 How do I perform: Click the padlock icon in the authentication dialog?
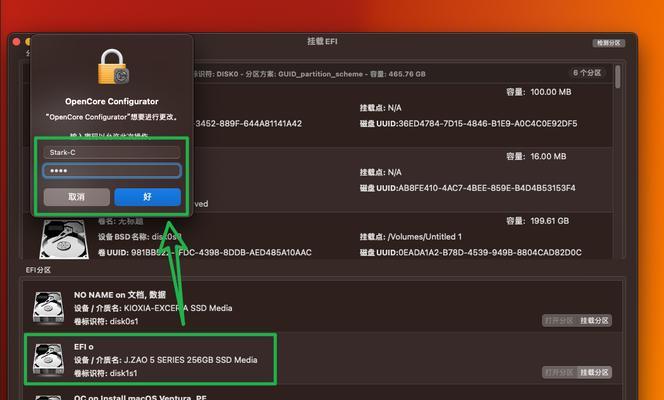click(x=113, y=67)
